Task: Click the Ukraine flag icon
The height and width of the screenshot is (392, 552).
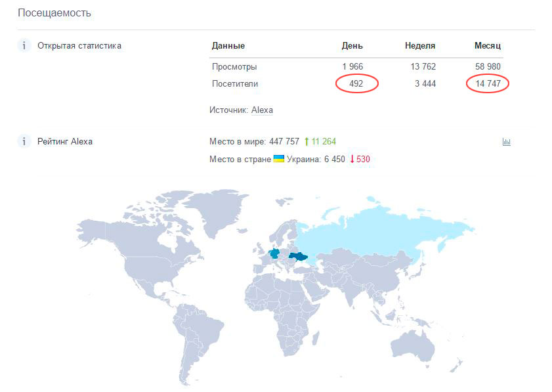Action: pos(279,159)
